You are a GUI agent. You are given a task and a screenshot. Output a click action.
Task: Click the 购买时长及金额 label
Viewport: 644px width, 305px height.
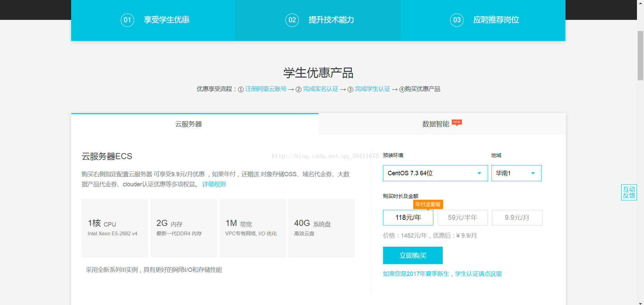coord(400,196)
